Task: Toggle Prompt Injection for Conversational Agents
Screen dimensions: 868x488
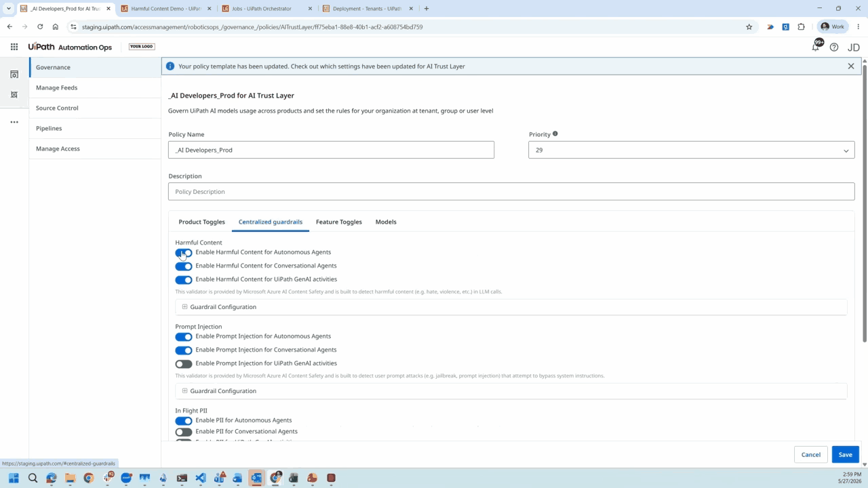Action: [184, 350]
